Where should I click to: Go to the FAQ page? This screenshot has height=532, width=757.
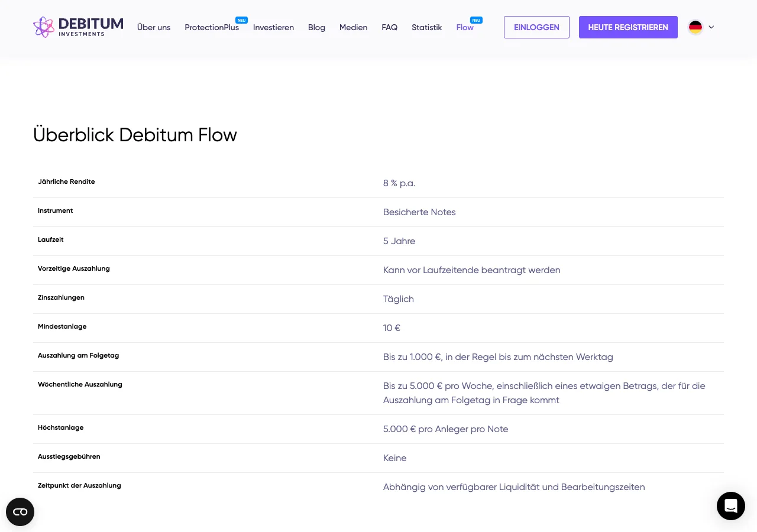[389, 27]
